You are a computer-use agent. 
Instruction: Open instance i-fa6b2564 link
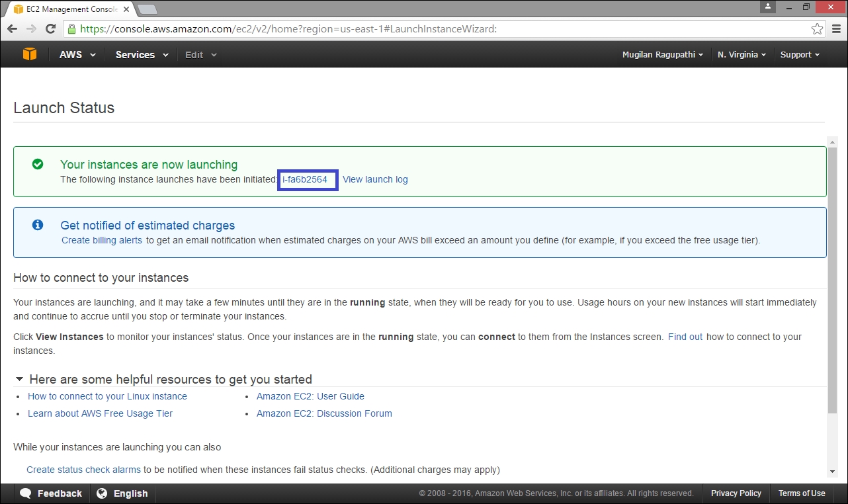305,179
